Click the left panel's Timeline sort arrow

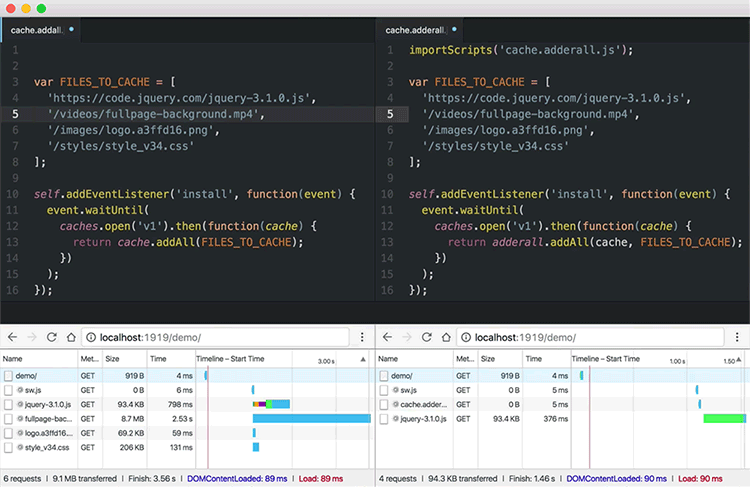pos(362,358)
